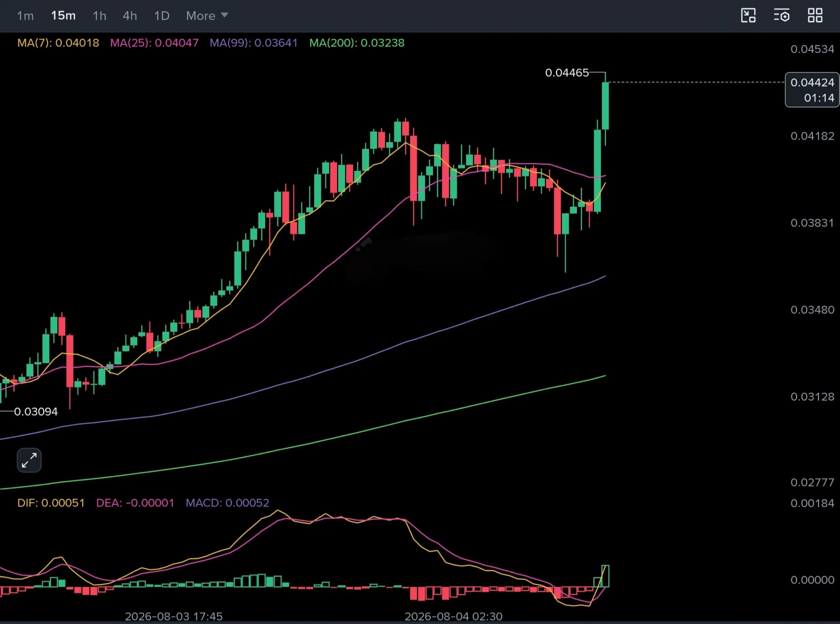The height and width of the screenshot is (624, 840).
Task: Click the 0.03831 price axis label
Action: click(x=812, y=223)
